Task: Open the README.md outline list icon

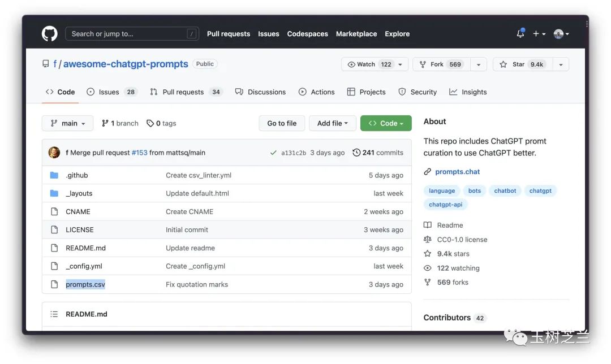Action: (x=54, y=314)
